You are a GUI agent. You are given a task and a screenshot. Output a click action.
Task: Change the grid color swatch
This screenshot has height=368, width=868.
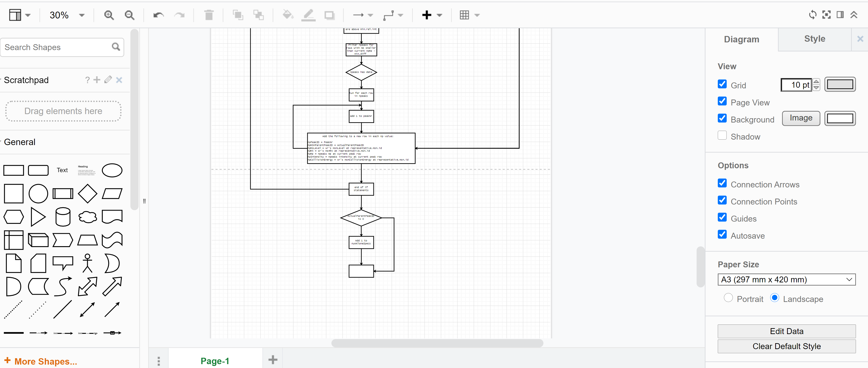840,84
